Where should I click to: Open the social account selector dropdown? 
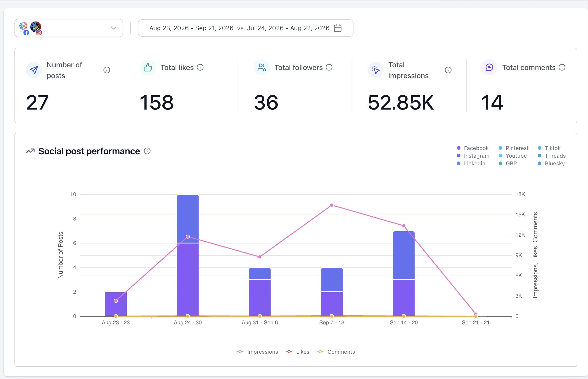(69, 28)
